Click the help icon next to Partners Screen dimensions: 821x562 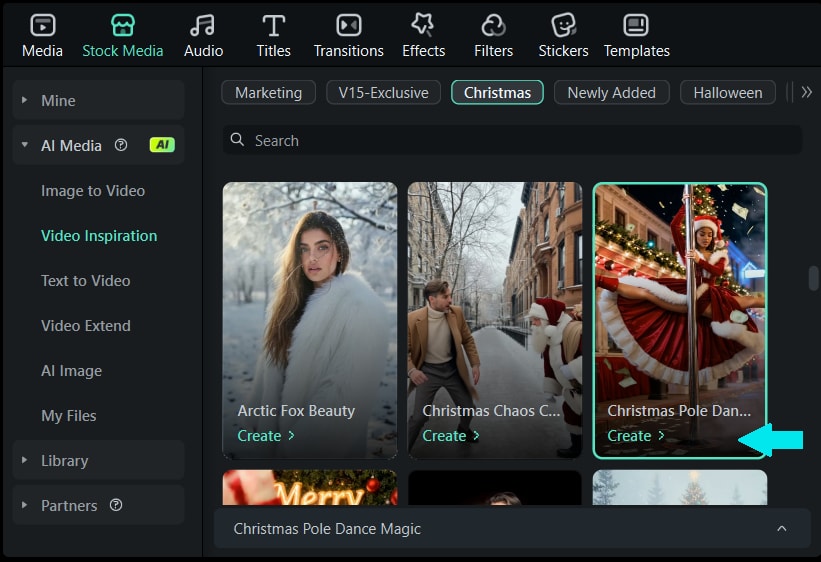click(x=116, y=505)
